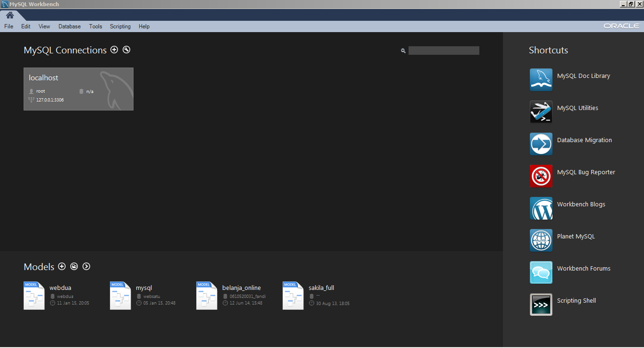
Task: Open the Edit menu
Action: tap(25, 26)
